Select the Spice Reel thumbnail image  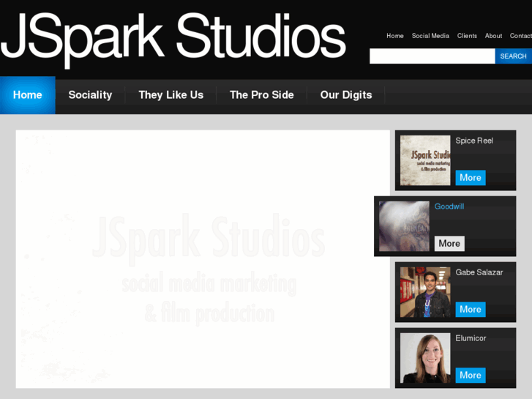(x=425, y=160)
